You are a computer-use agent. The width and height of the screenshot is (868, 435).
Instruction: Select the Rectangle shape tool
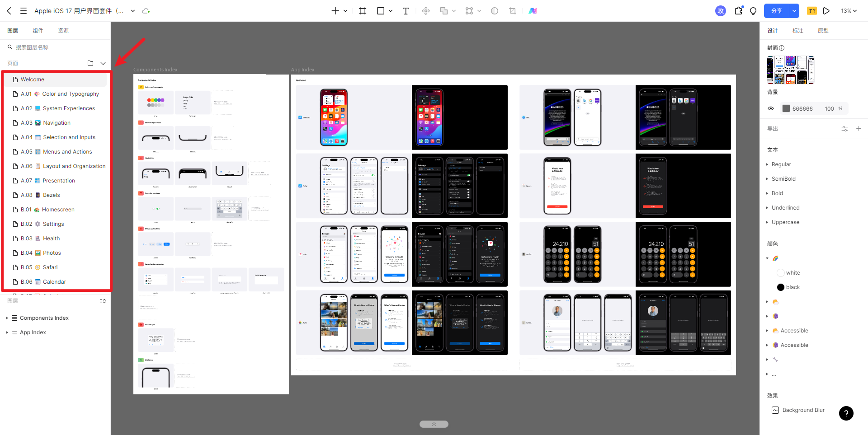click(381, 11)
